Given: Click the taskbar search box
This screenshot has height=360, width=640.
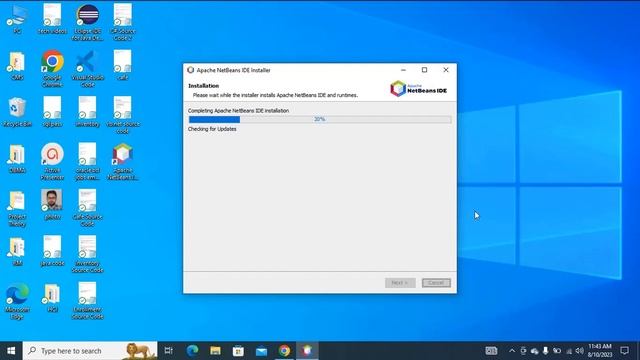Looking at the screenshot, I should (90, 351).
